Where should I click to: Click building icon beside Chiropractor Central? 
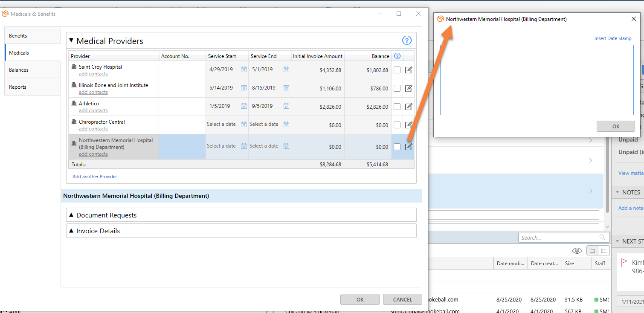pyautogui.click(x=74, y=122)
